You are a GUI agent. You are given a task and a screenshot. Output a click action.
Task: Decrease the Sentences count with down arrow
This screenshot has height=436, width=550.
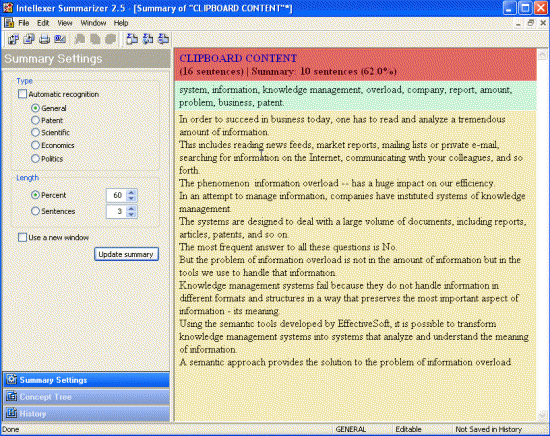click(x=132, y=215)
